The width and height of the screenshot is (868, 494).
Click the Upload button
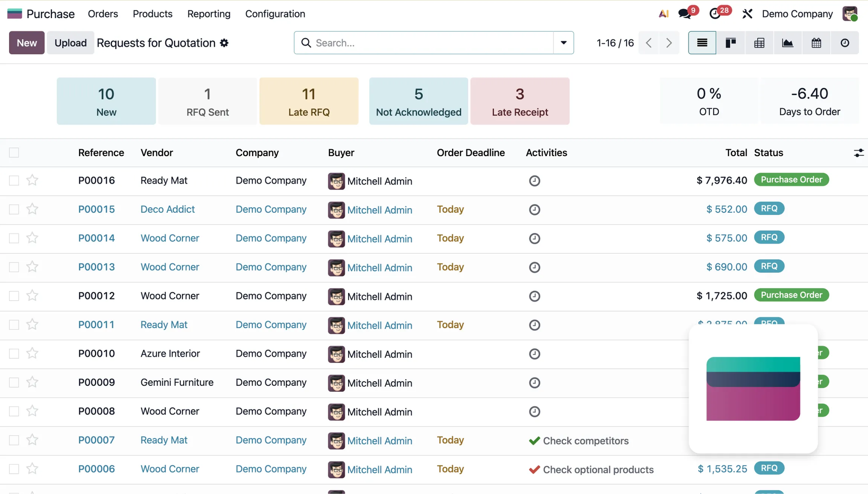point(71,43)
